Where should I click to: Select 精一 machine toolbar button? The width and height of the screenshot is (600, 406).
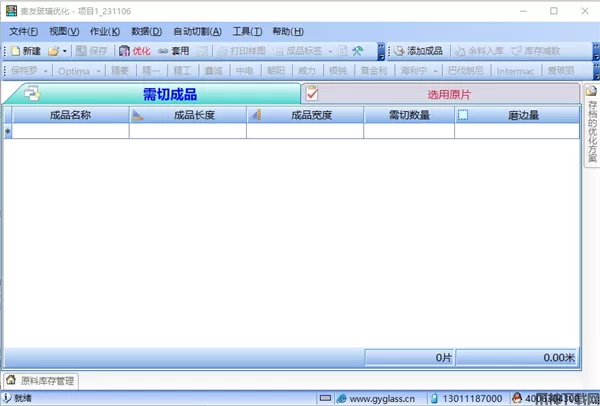(x=151, y=71)
